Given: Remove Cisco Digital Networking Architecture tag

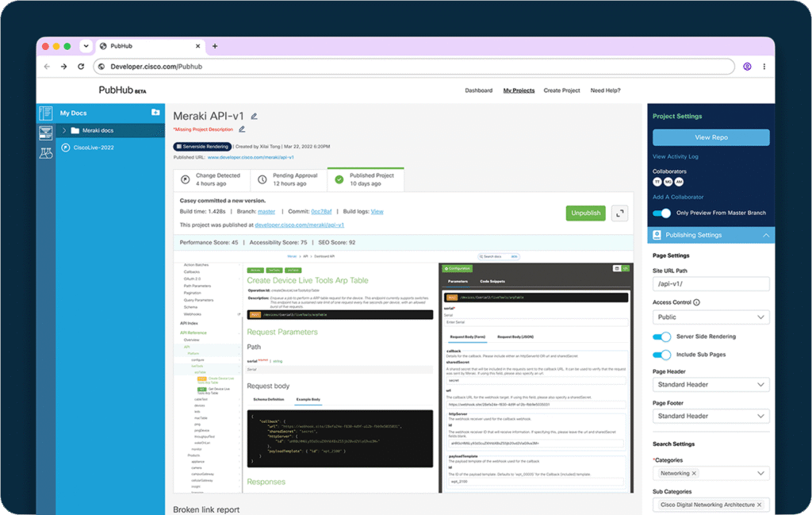Looking at the screenshot, I should [x=759, y=505].
